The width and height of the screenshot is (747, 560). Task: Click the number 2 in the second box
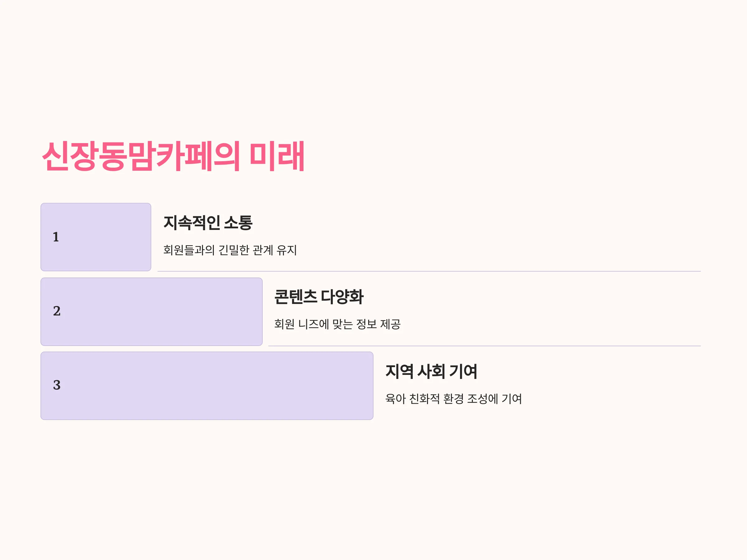pos(57,311)
